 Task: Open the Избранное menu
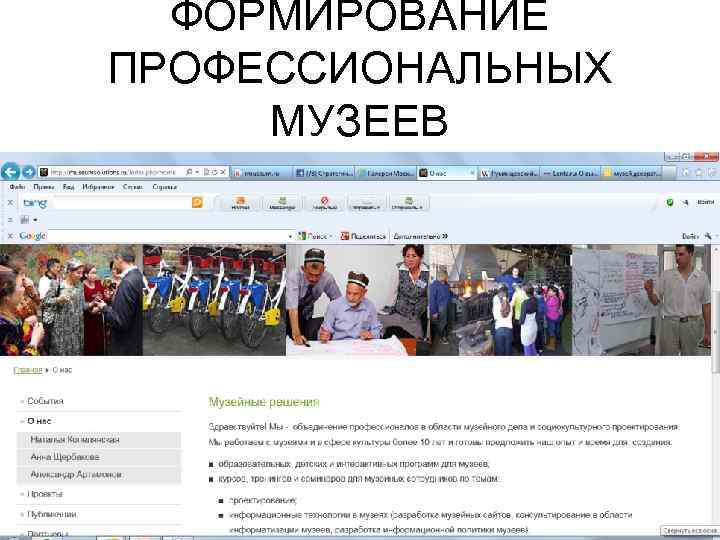(98, 187)
